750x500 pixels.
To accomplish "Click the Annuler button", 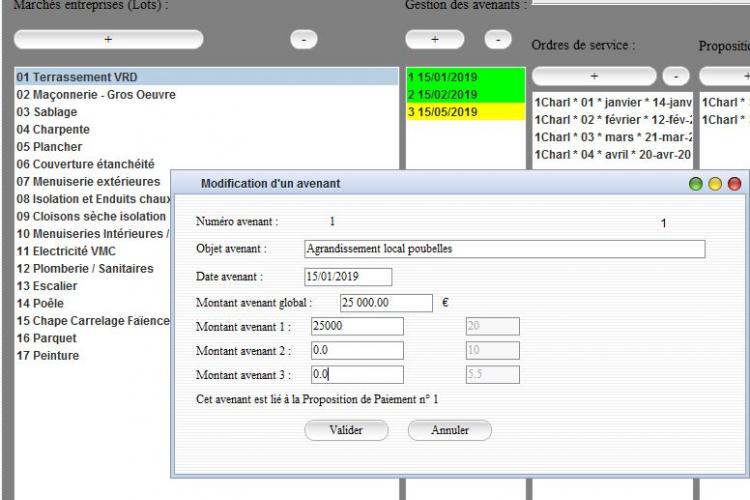I will pos(450,430).
